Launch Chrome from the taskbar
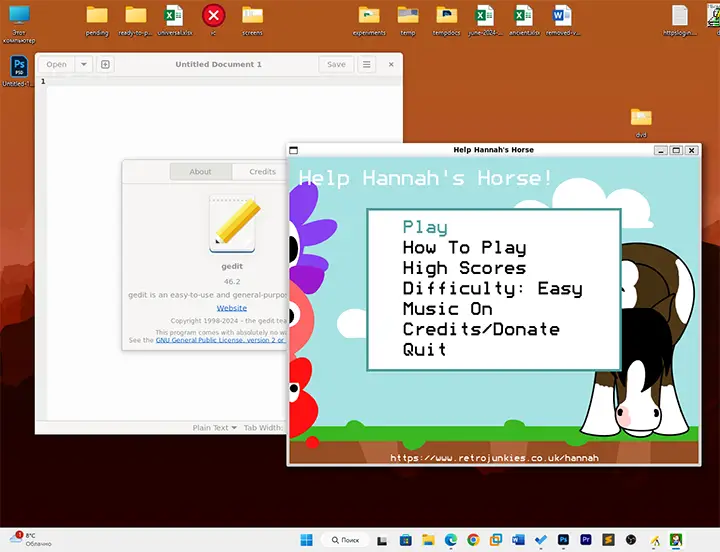 point(473,540)
